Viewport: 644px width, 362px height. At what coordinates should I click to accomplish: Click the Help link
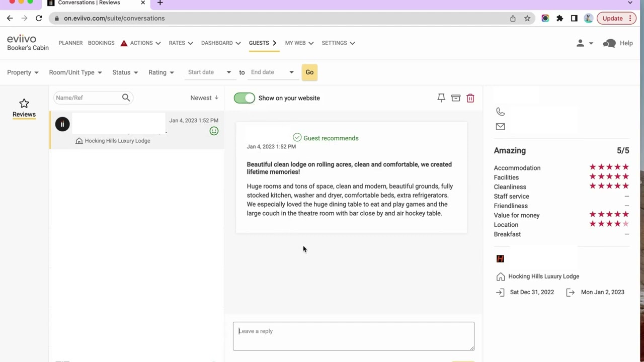[626, 43]
